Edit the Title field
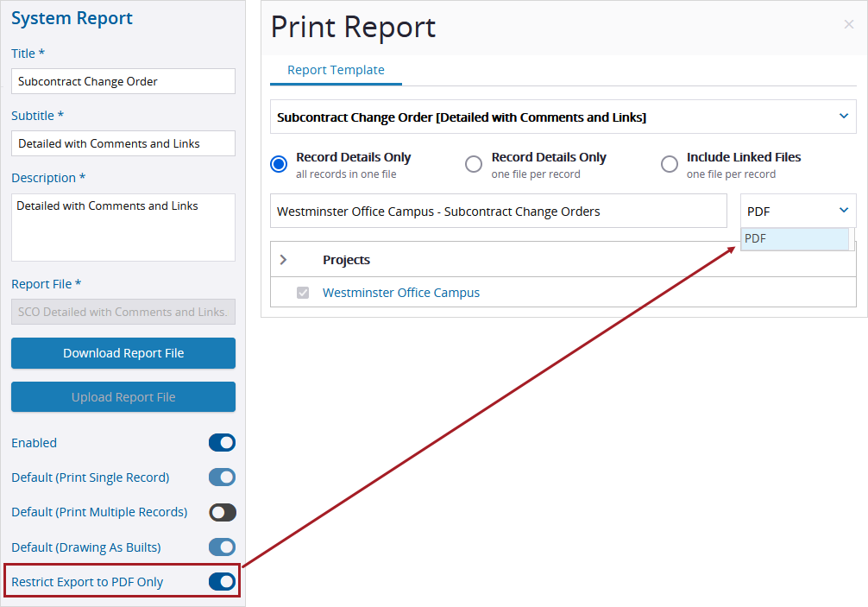 pos(123,81)
